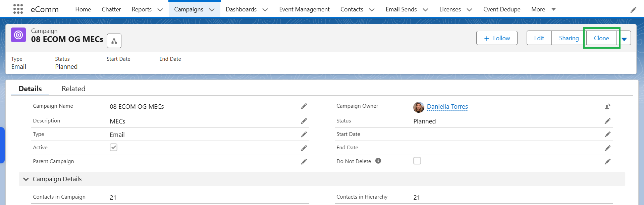Edit Type field pencil icon

coord(304,135)
